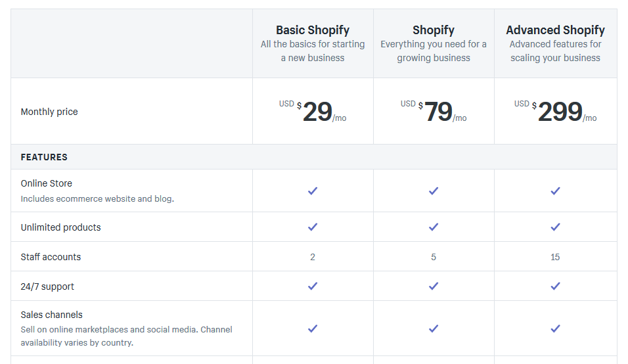Click the Sales channels checkmark under Basic Shopify
628x364 pixels.
(x=313, y=329)
